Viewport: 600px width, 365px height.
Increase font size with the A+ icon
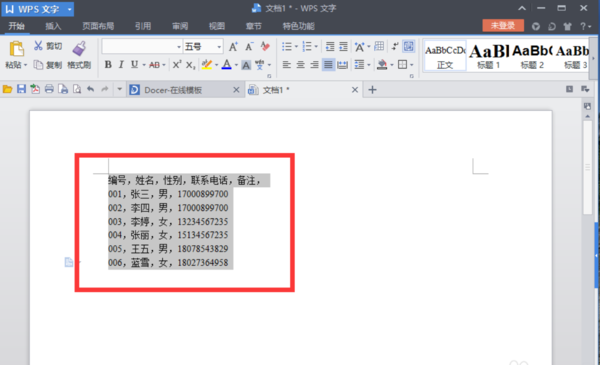coord(233,47)
